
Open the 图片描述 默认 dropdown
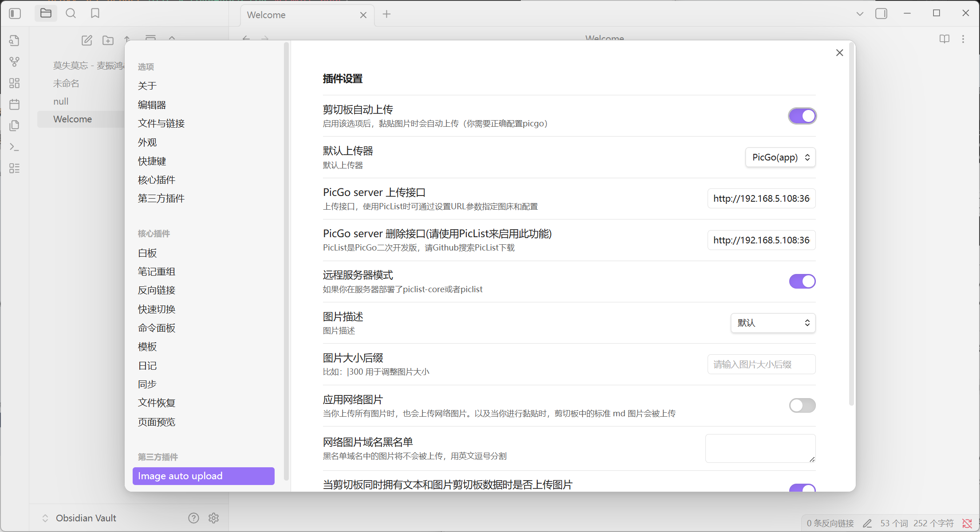coord(772,323)
